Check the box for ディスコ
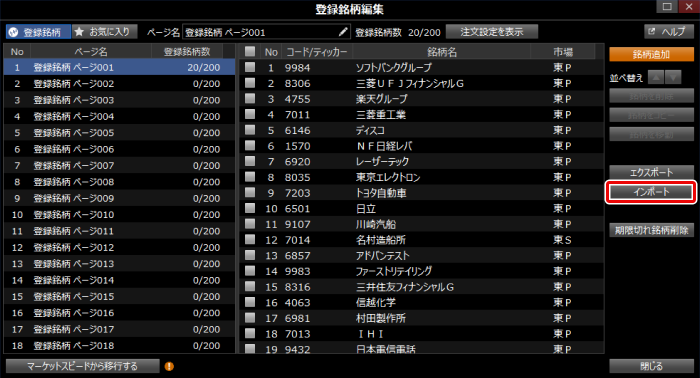This screenshot has width=700, height=378. pos(250,129)
